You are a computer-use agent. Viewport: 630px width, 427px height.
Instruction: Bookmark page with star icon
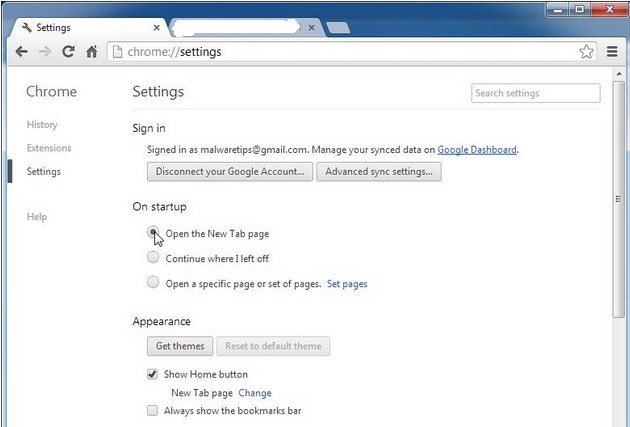pos(586,51)
